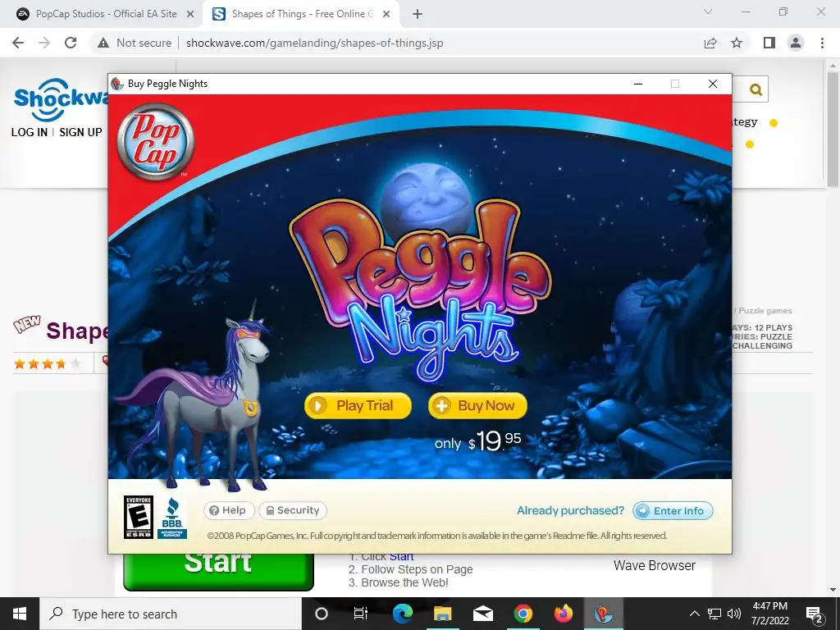Click the Peggle Nights title bar icon
Viewport: 840px width, 630px height.
tap(116, 84)
